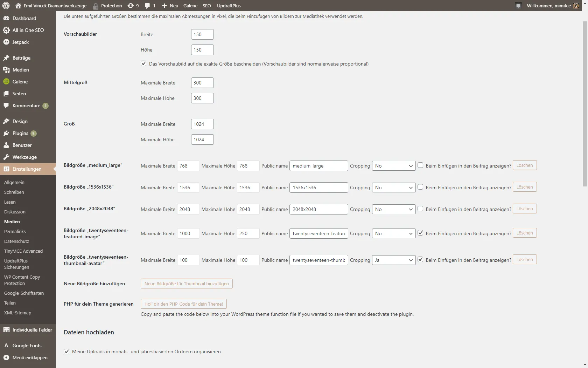
Task: Click the Protection lock icon
Action: click(x=96, y=6)
